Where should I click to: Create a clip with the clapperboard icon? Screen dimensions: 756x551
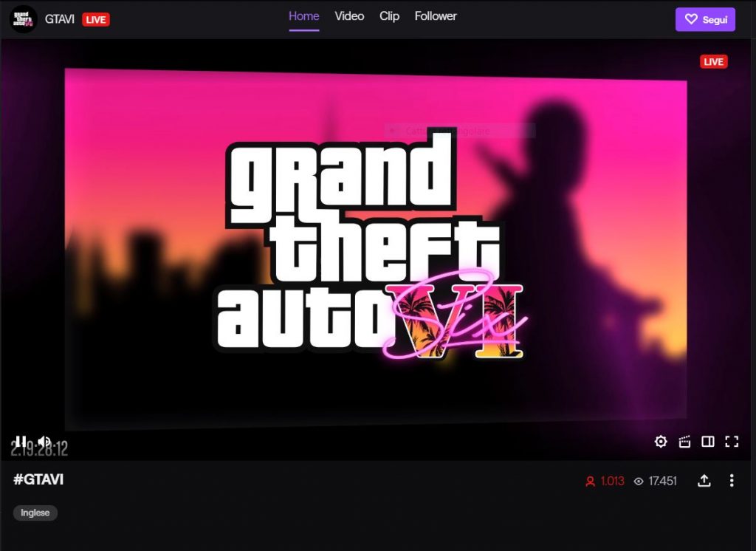[x=684, y=442]
